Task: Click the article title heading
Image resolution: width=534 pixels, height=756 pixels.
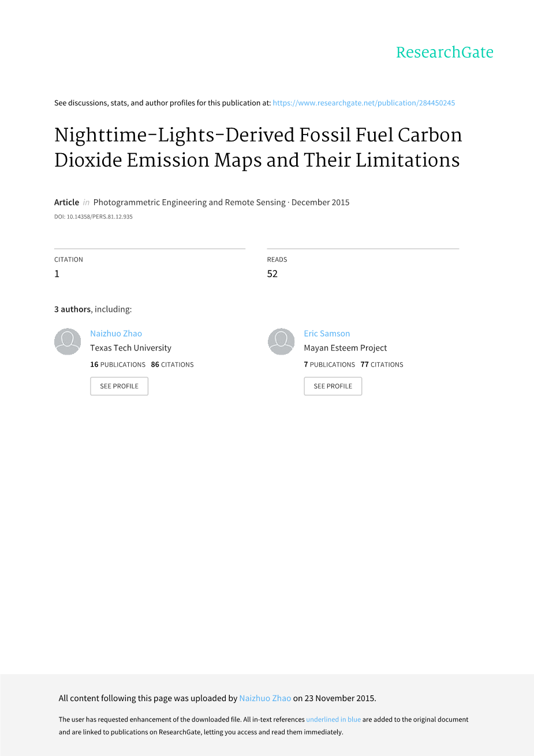Action: (258, 147)
